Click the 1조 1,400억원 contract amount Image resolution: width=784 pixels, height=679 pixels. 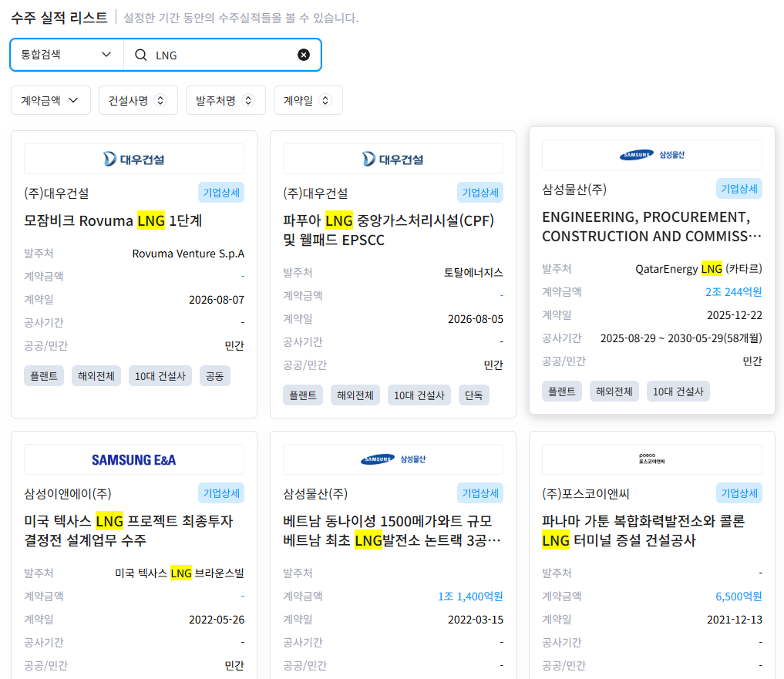(x=470, y=597)
